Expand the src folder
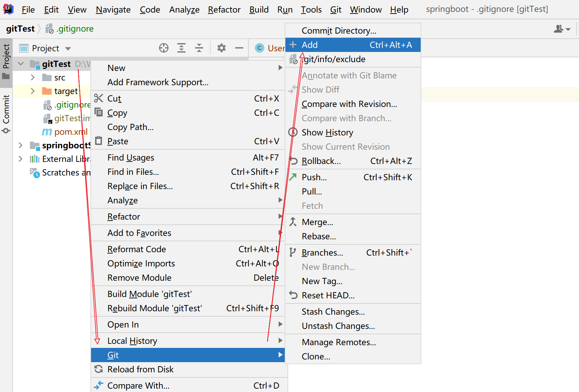 33,78
